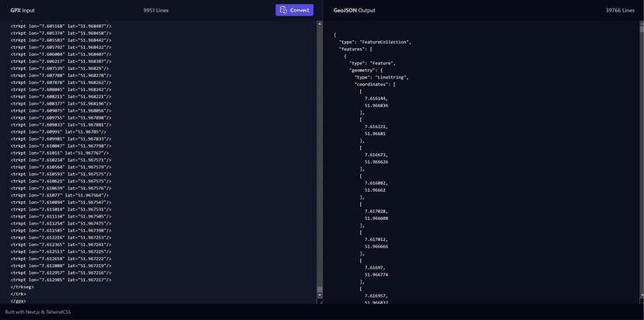Click the output value 7.616221

pyautogui.click(x=376, y=127)
